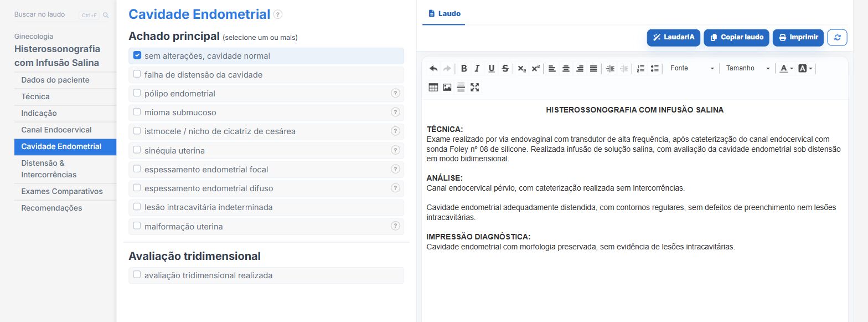Viewport: 868px width, 322px height.
Task: Toggle italic formatting in the laudo editor
Action: coord(477,68)
